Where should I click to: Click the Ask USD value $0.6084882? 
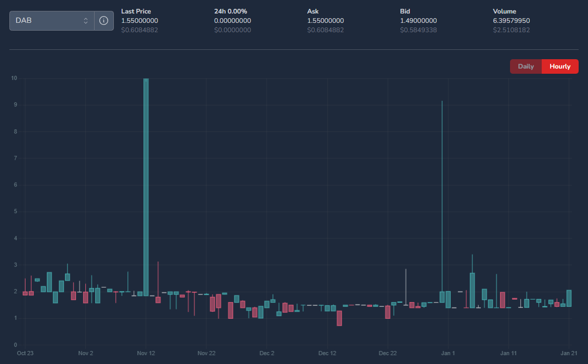325,30
